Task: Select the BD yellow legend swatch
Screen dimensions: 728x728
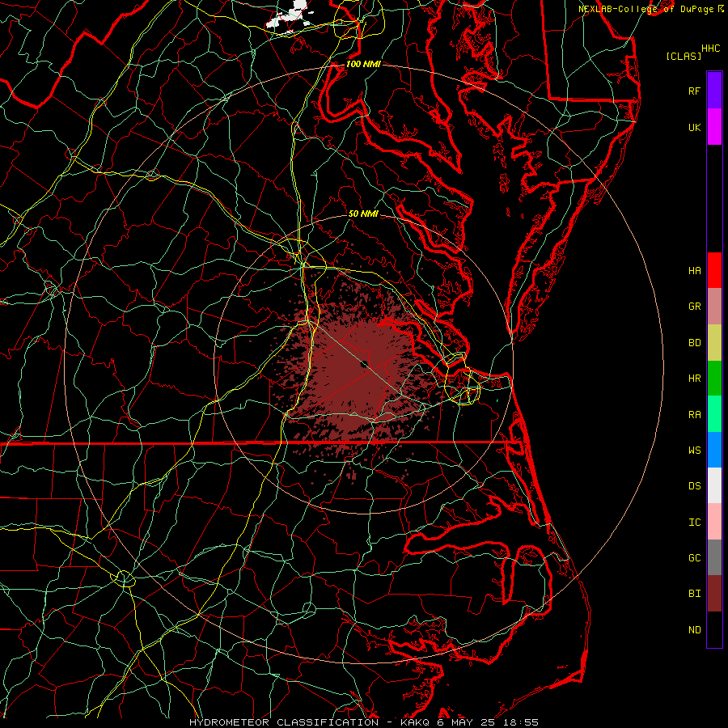Action: 714,343
